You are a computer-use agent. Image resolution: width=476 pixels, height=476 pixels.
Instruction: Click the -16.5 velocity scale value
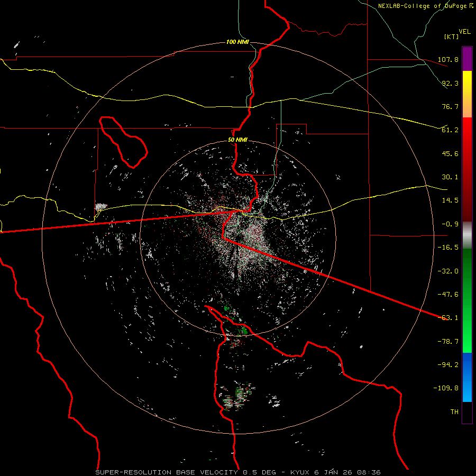pos(448,248)
